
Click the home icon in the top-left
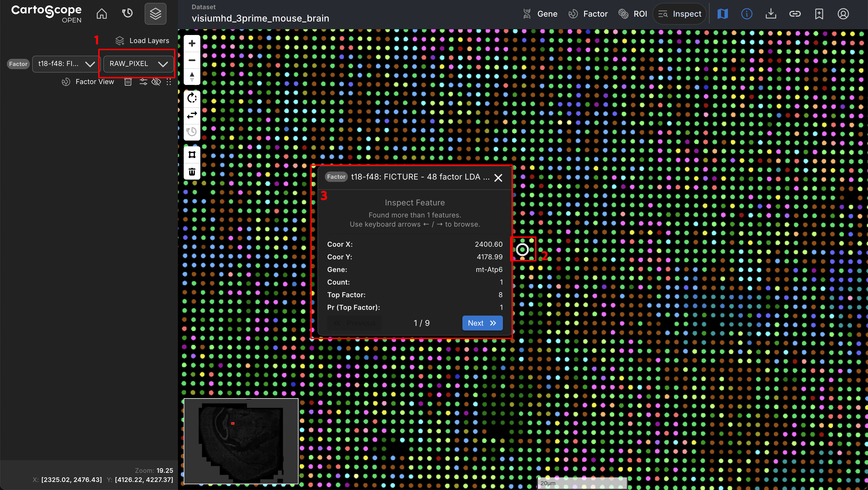[x=101, y=13]
